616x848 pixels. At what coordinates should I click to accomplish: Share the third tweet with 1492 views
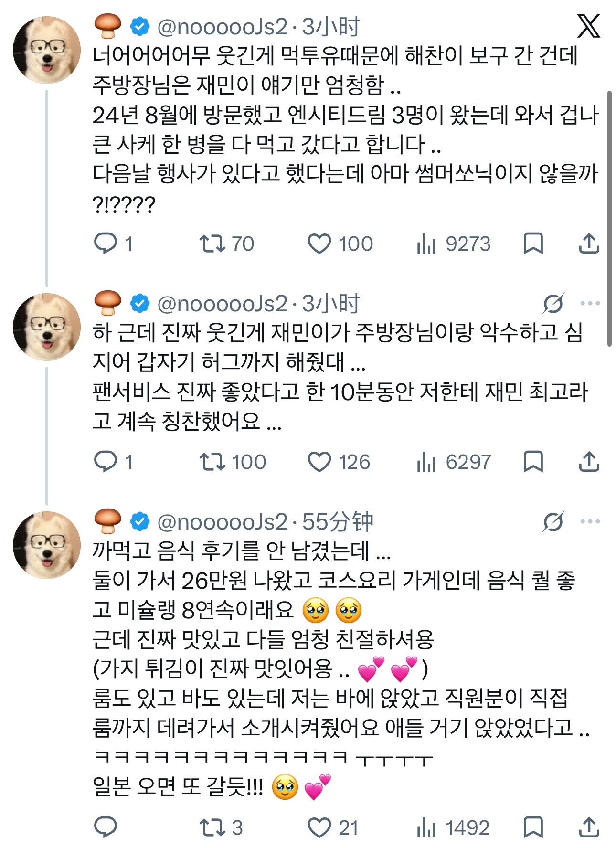point(589,827)
